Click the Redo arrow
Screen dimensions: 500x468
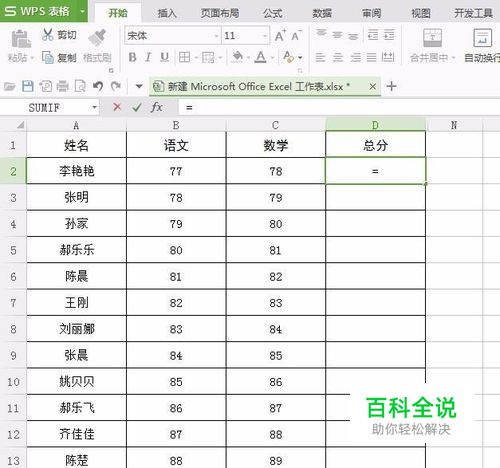[115, 86]
